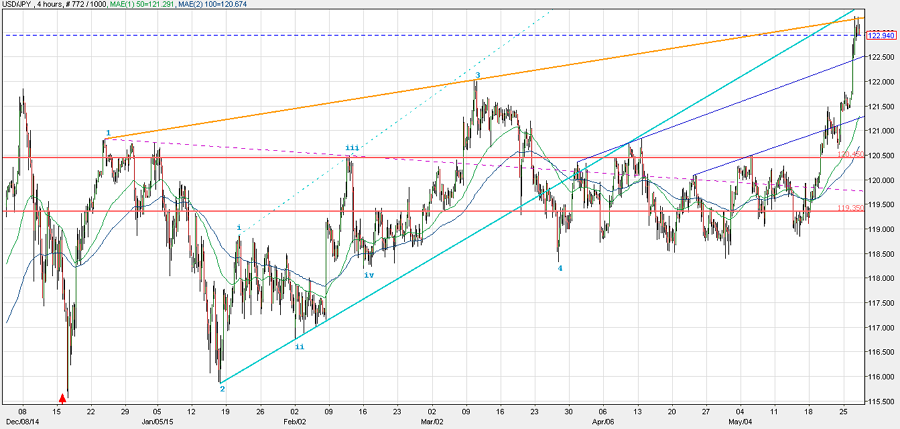Click the sub-wave label 'iv'
900x429 pixels.
click(369, 275)
